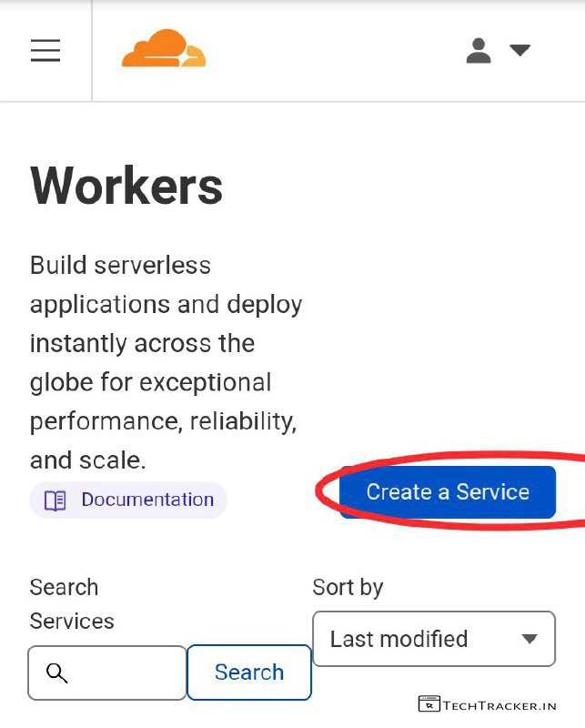The height and width of the screenshot is (728, 585).
Task: Click the Search Services label
Action: click(72, 604)
